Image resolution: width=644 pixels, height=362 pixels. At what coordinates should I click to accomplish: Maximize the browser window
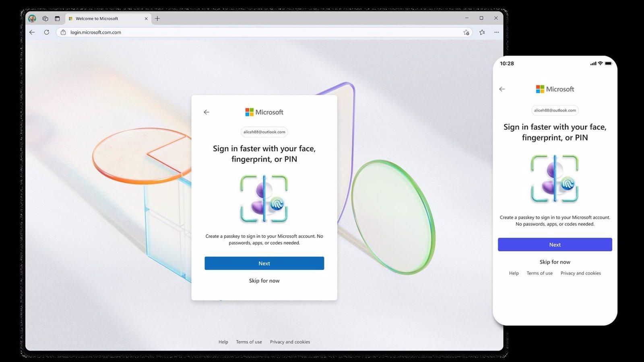[481, 18]
